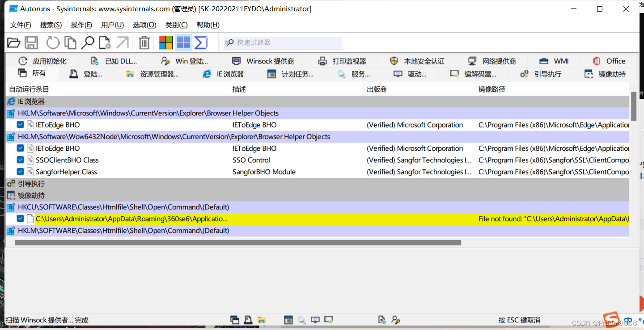The image size is (644, 330).
Task: Toggle the colored Microsoft logo filter icon
Action: pos(166,43)
